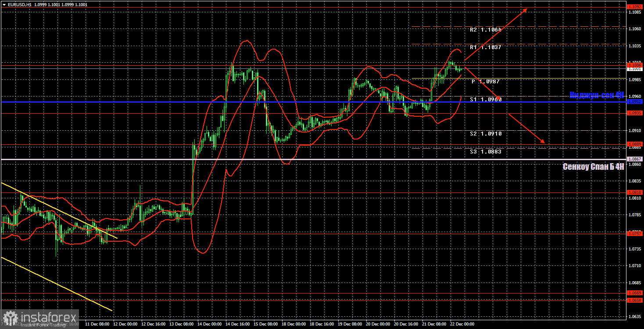Click the 1.1060 price scale value
This screenshot has width=644, height=329.
click(x=635, y=29)
